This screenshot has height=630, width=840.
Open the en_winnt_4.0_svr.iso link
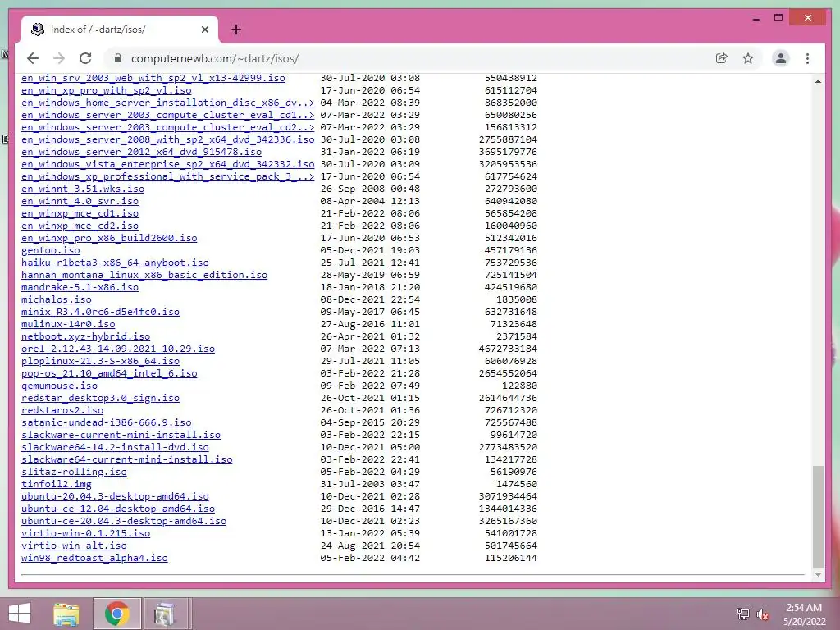point(80,202)
